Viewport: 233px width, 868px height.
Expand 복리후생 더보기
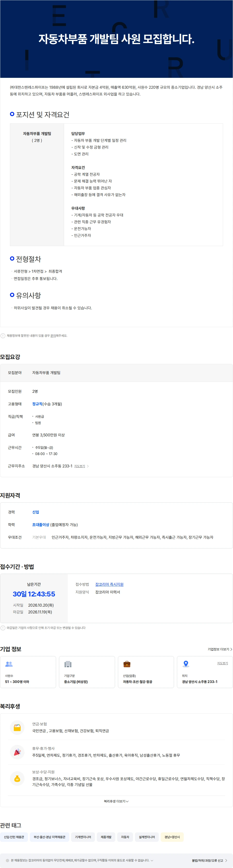[116, 801]
